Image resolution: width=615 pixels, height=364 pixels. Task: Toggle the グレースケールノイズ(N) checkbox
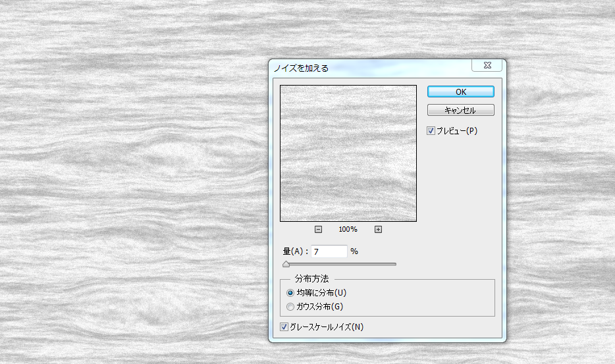[x=284, y=326]
